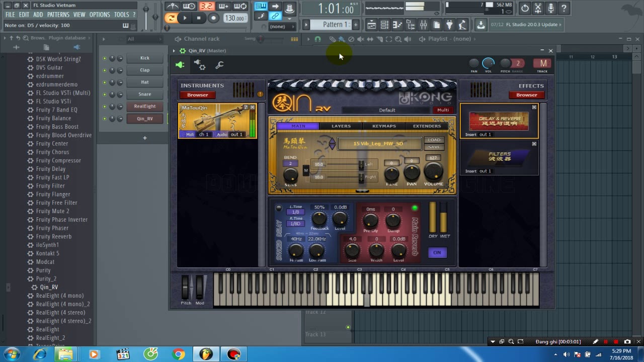Step presets with arrows beside 15 Vib_Leg_MW_SD
Viewport: 644px width, 362px height.
(x=332, y=144)
